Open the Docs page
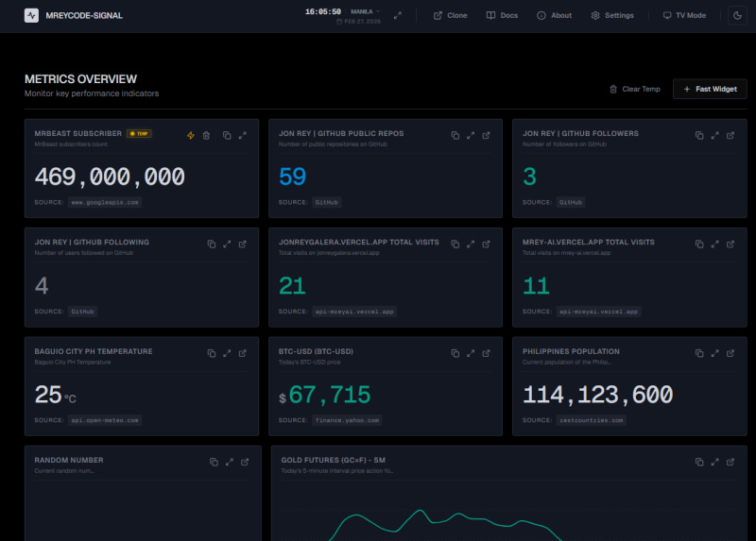This screenshot has width=756, height=541. click(x=502, y=15)
